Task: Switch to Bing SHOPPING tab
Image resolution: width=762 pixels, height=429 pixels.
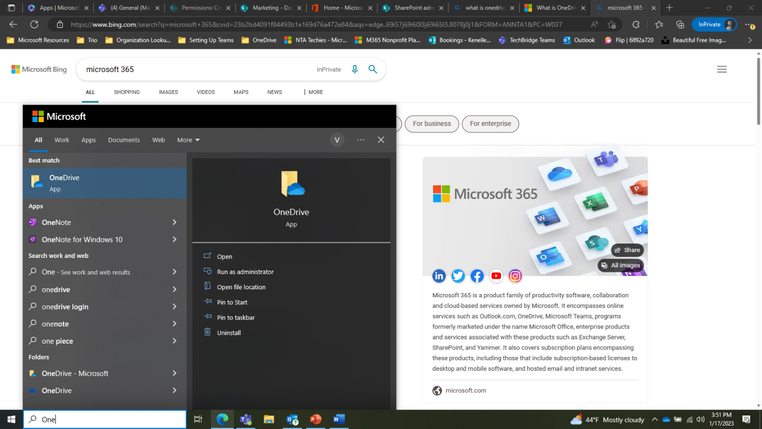Action: tap(127, 92)
